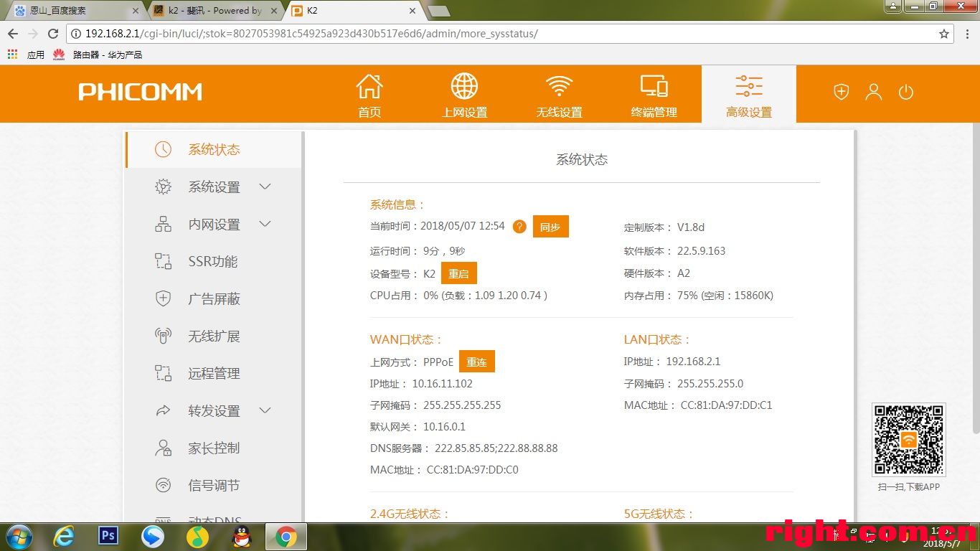Click the 家长控制 person-lock icon
Viewport: 980px width, 551px height.
pos(164,448)
